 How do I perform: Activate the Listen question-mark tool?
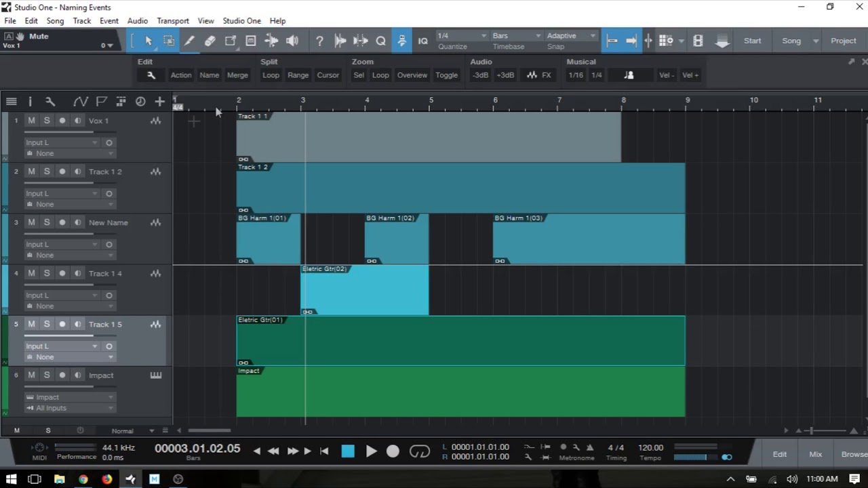coord(319,41)
